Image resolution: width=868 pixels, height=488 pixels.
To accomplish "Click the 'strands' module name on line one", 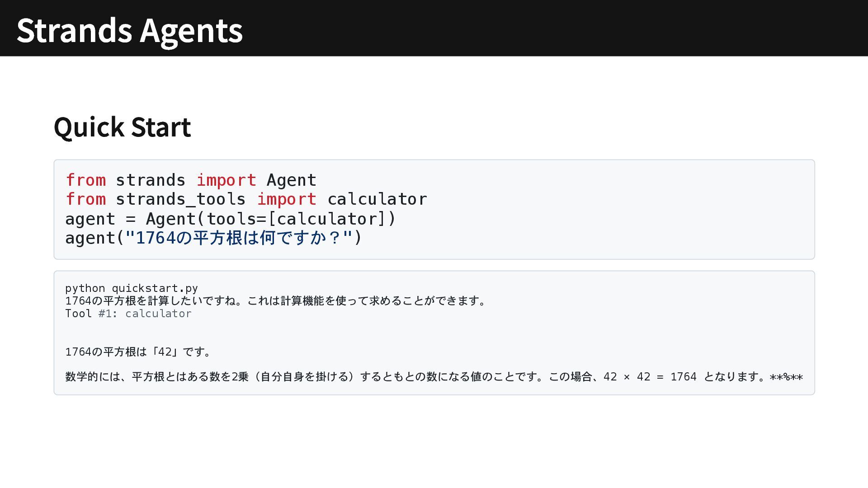I will point(151,180).
